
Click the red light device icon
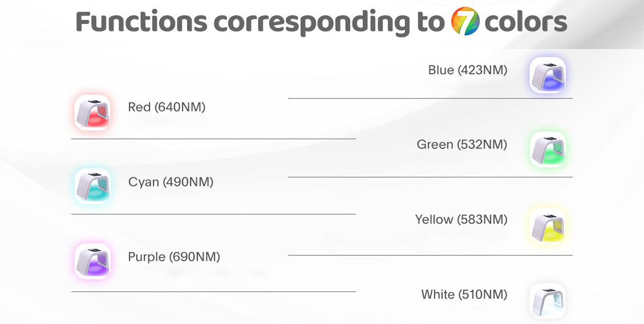pyautogui.click(x=92, y=112)
